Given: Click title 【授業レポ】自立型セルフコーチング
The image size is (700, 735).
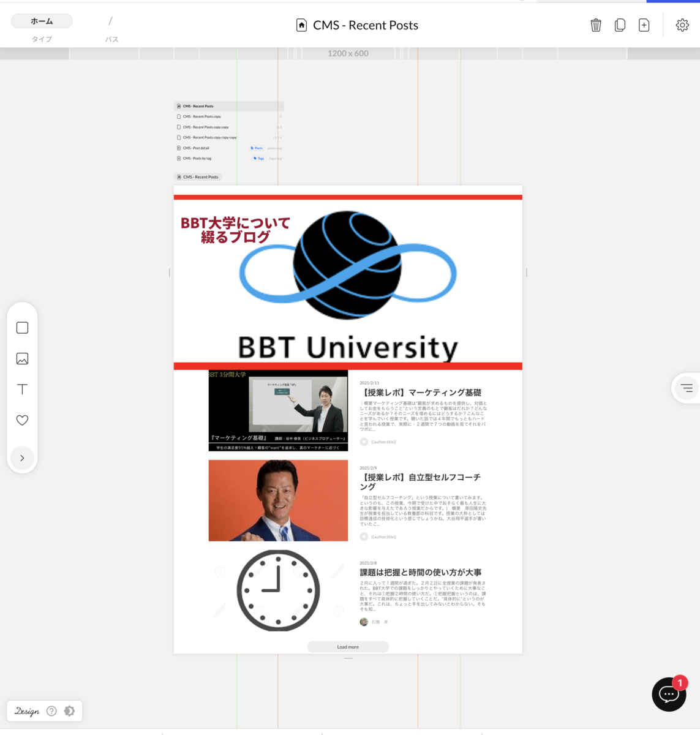Looking at the screenshot, I should tap(421, 482).
